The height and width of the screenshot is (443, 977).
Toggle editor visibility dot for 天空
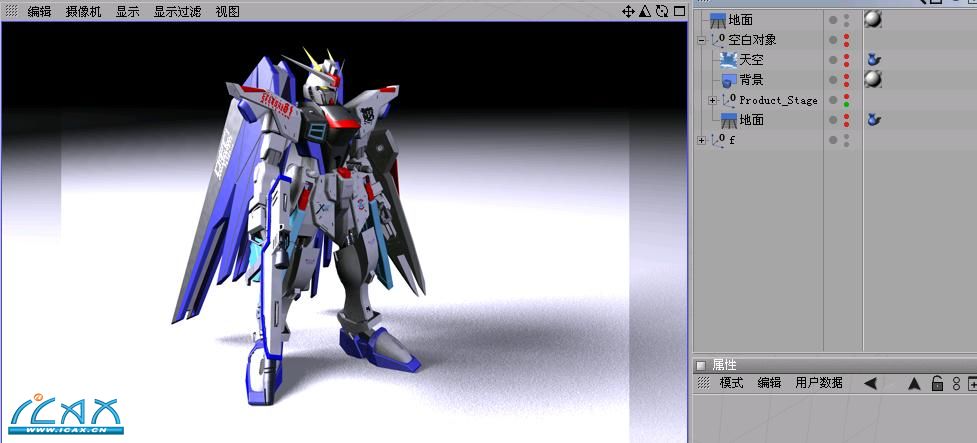coord(846,57)
